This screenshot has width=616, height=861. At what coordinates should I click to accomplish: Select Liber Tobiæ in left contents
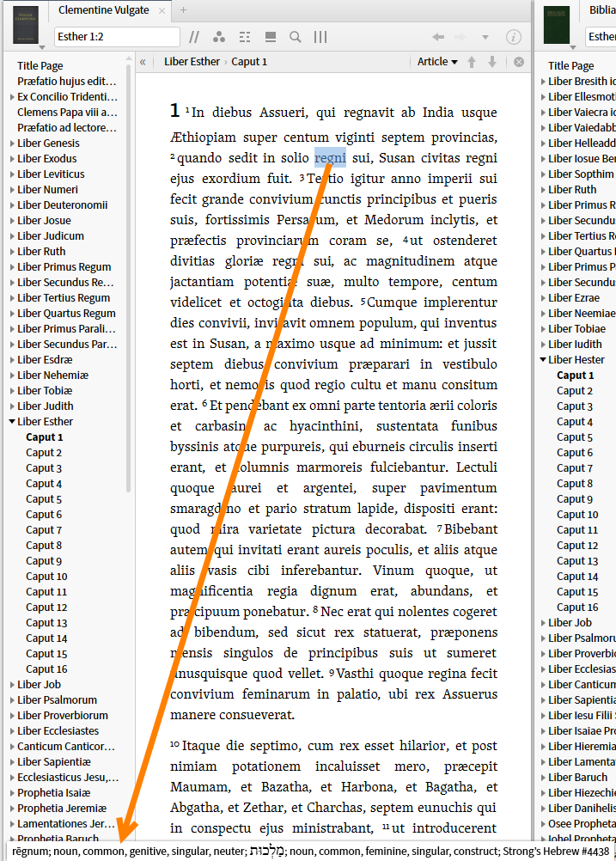(x=45, y=391)
